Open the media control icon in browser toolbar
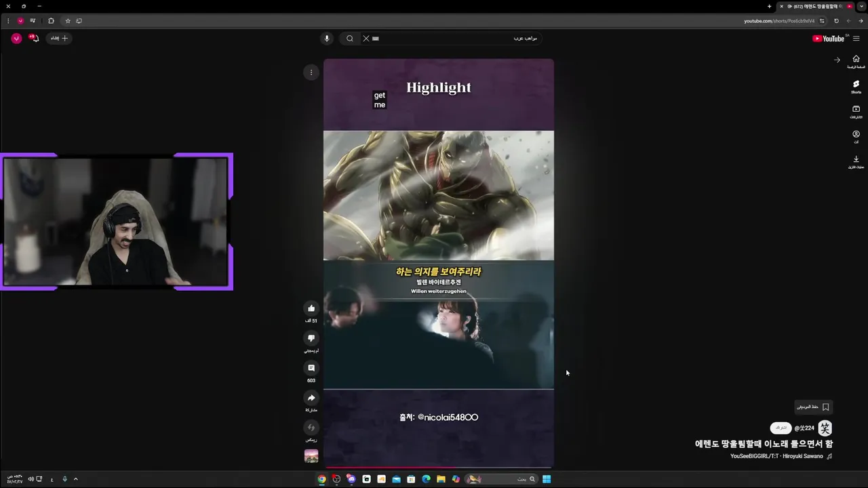 point(33,21)
